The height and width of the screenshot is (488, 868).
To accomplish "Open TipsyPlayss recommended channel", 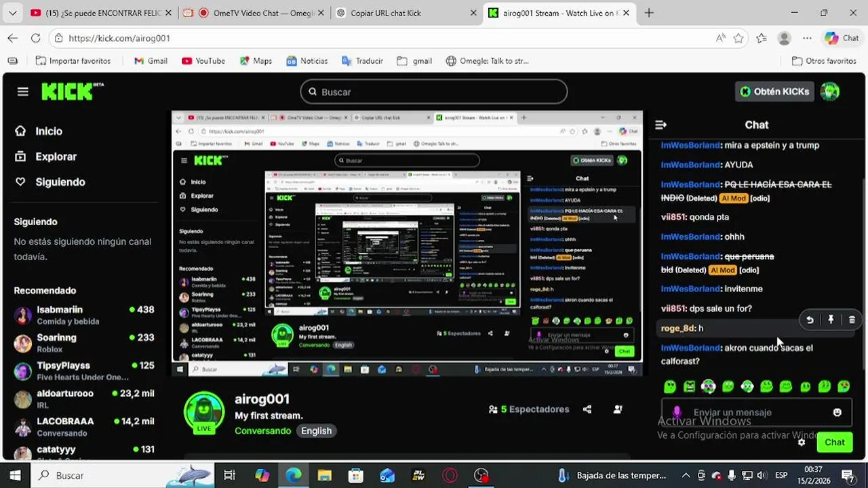I will [83, 371].
